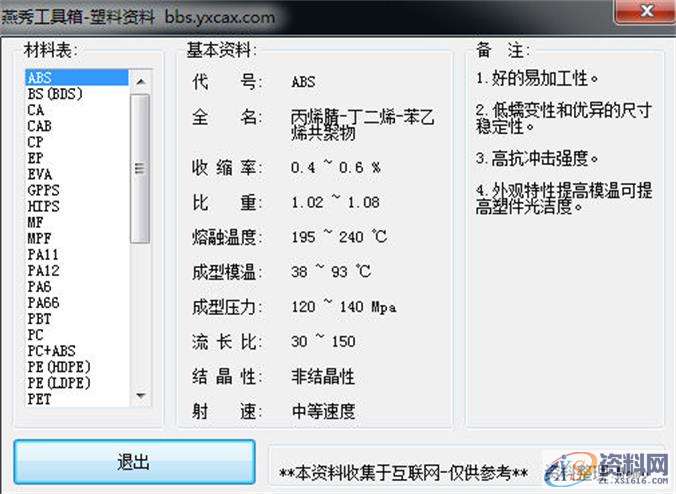The width and height of the screenshot is (676, 494).
Task: Click the 本资料收集于互联网 disclaimer text
Action: (x=403, y=473)
